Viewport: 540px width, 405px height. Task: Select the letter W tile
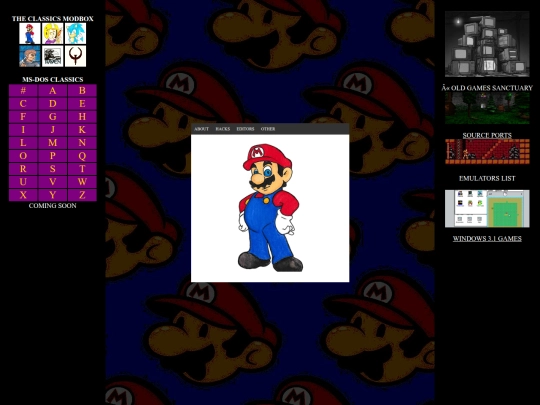(82, 182)
